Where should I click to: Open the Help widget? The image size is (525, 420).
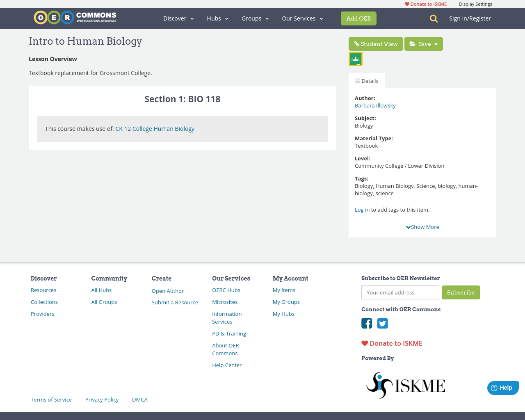(503, 387)
